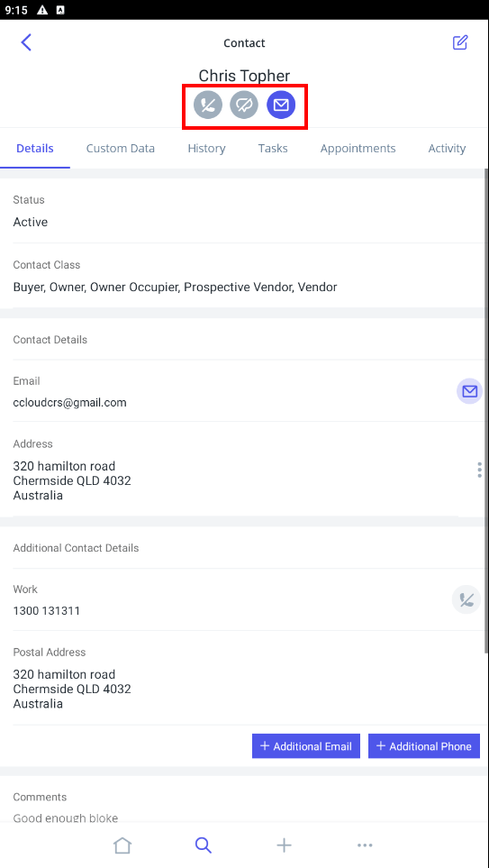The height and width of the screenshot is (868, 489).
Task: Select the Activity tab
Action: point(447,149)
